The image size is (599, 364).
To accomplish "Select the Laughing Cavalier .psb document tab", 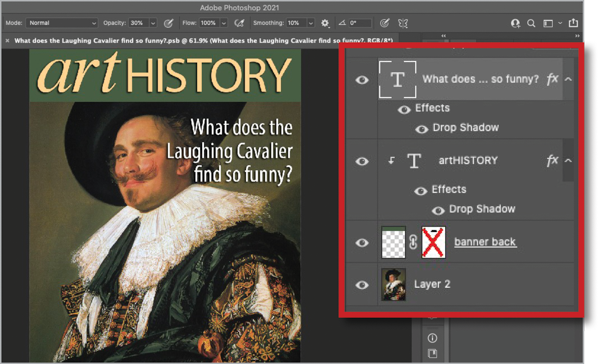I will (x=204, y=40).
